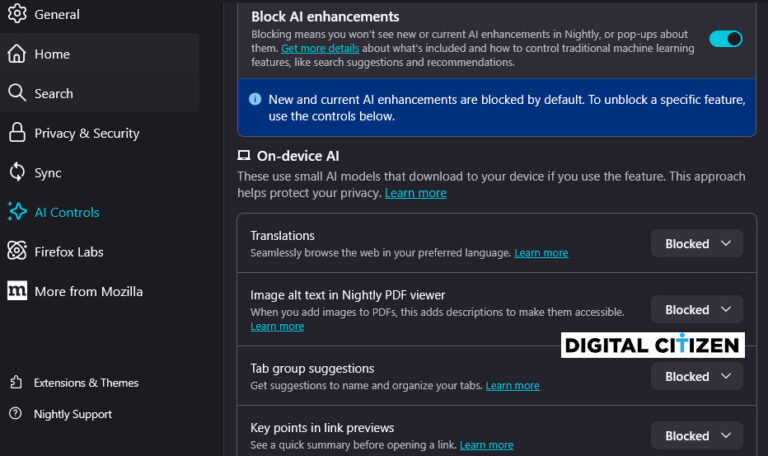Click Learn more for Tab group suggestions
Image resolution: width=768 pixels, height=456 pixels.
(x=512, y=385)
